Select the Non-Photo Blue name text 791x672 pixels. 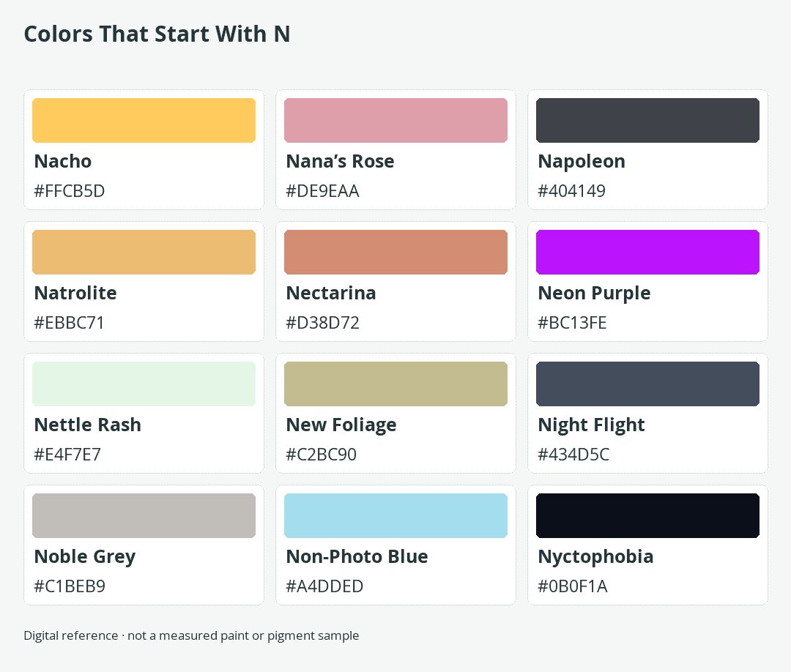(x=357, y=556)
